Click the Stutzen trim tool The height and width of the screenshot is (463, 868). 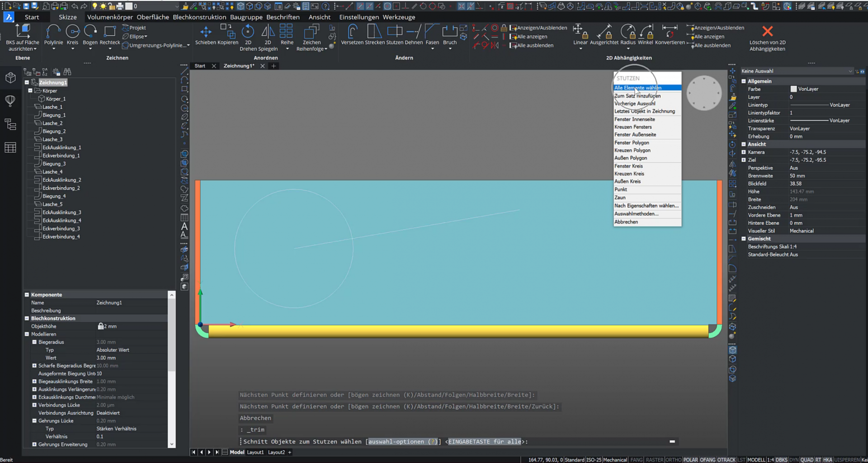coord(394,35)
